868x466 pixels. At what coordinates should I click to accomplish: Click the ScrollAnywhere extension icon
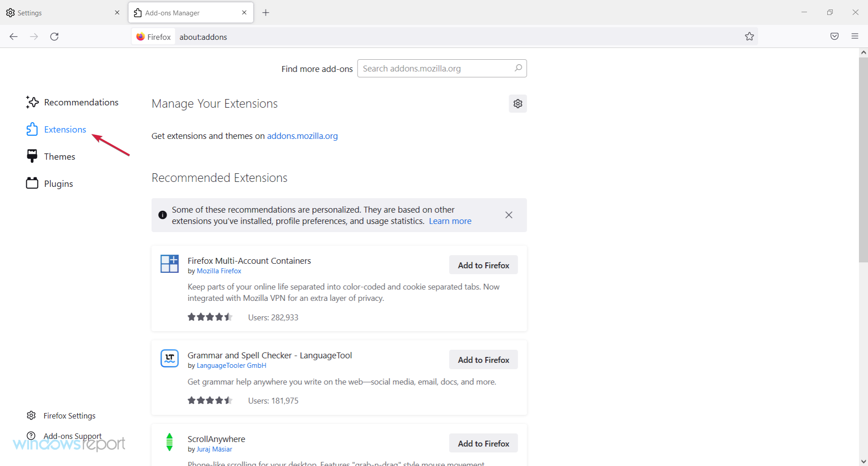coord(170,442)
